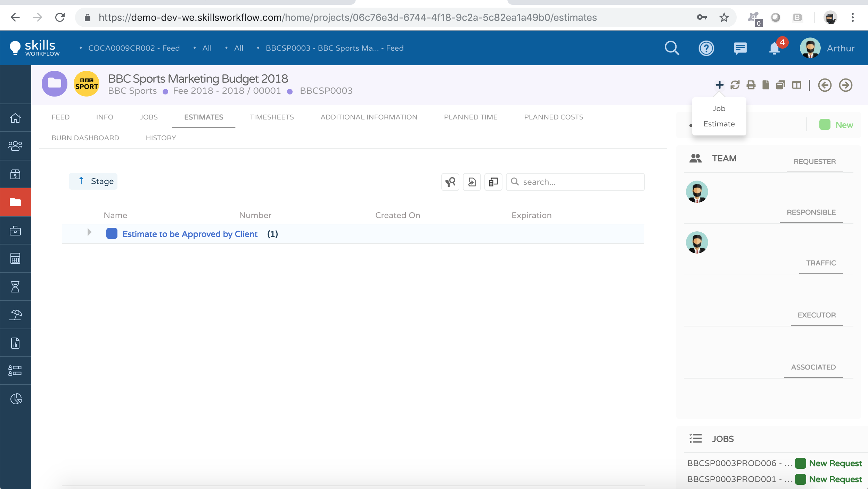The width and height of the screenshot is (868, 489).
Task: Choose Estimate from the create dropdown
Action: tap(719, 124)
